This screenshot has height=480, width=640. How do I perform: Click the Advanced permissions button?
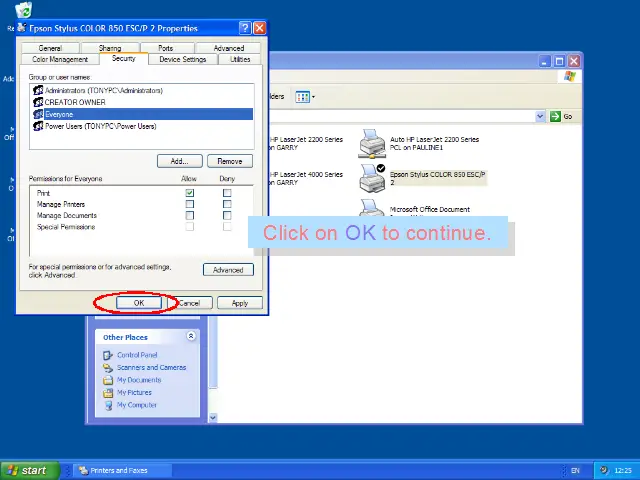[x=228, y=270]
